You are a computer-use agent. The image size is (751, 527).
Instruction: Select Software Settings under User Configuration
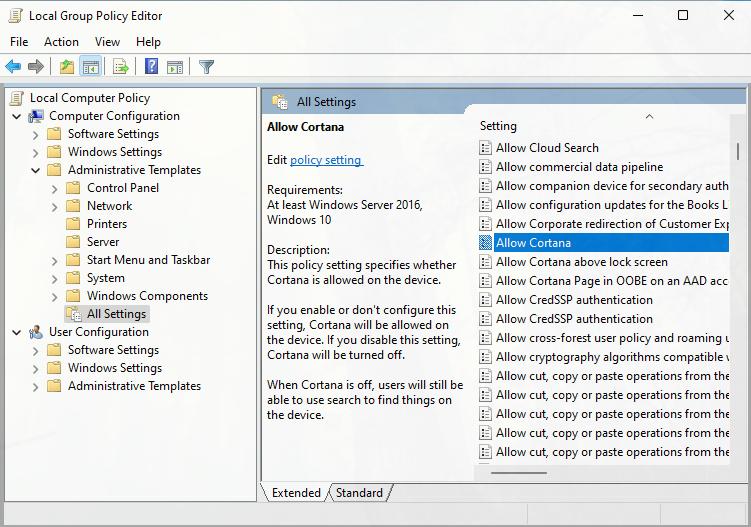tap(113, 350)
